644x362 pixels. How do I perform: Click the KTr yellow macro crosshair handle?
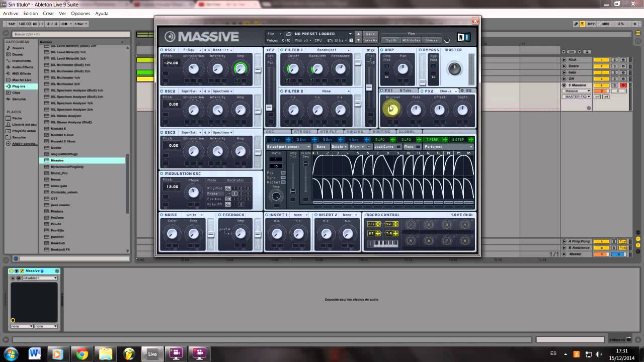point(378,224)
